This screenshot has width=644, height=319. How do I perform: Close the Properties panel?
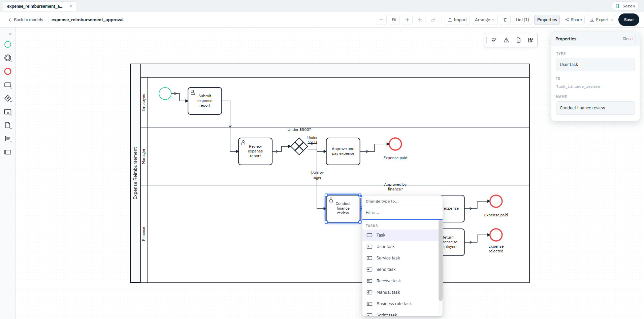coord(627,39)
